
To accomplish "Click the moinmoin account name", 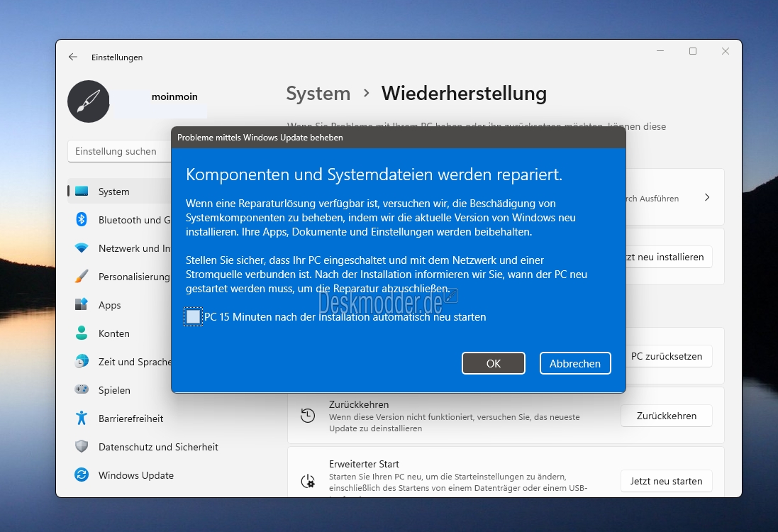I will [x=174, y=96].
